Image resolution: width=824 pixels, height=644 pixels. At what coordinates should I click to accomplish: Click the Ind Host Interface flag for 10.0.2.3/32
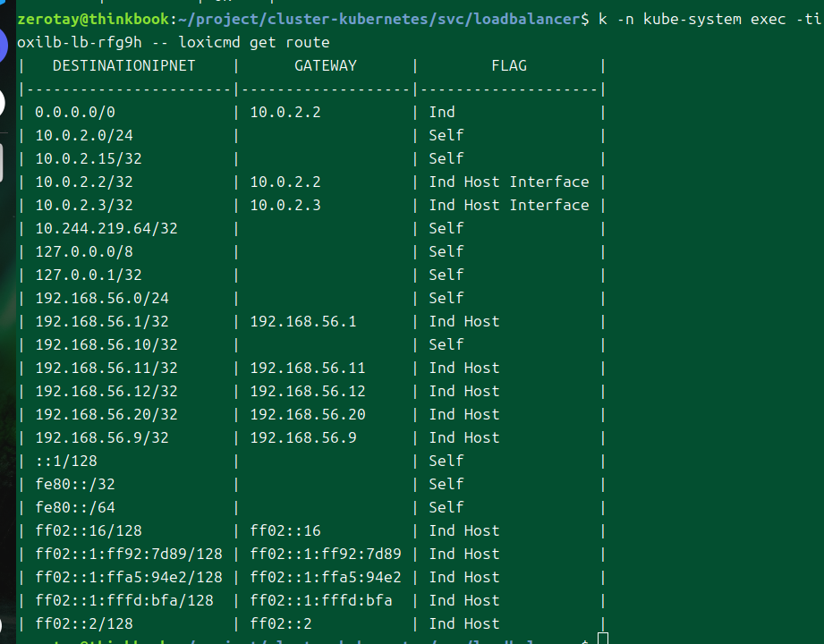(509, 205)
